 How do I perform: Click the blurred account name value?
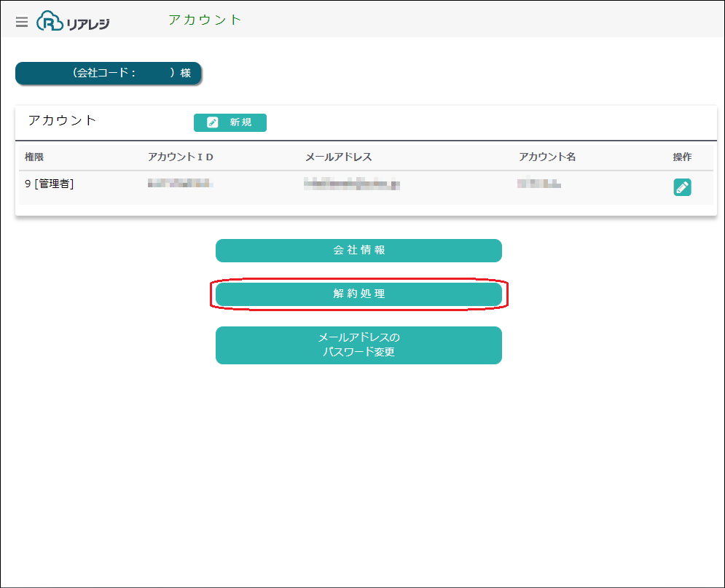539,183
